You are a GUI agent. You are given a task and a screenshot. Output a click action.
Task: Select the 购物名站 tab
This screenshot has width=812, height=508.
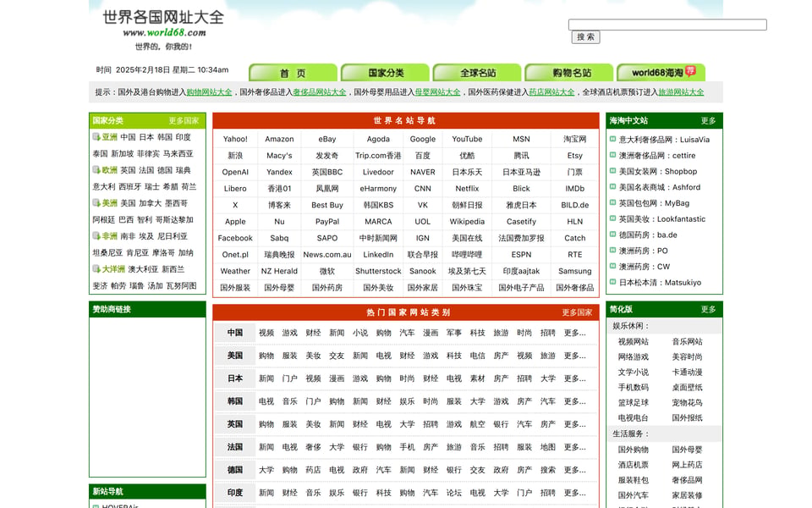[569, 73]
